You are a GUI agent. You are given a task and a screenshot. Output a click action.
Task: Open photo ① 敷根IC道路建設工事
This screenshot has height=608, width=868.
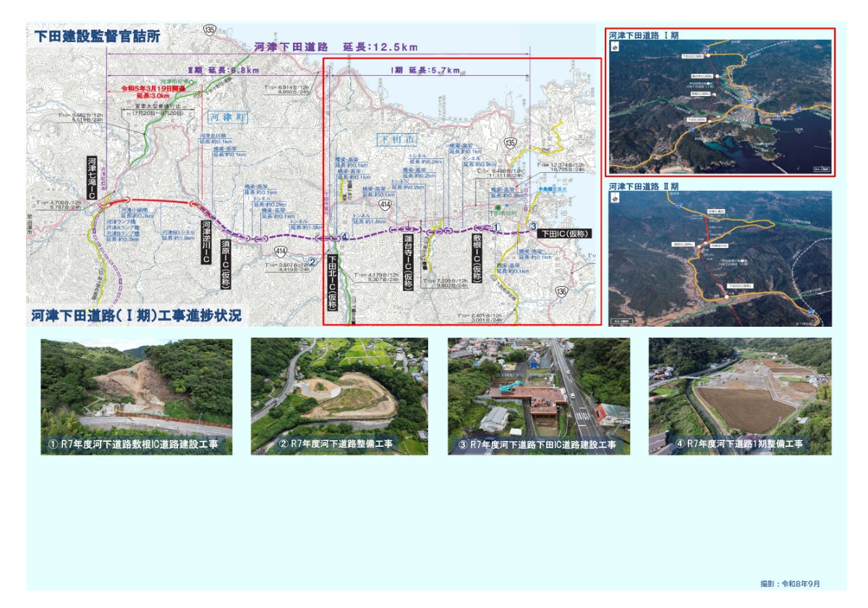[136, 396]
